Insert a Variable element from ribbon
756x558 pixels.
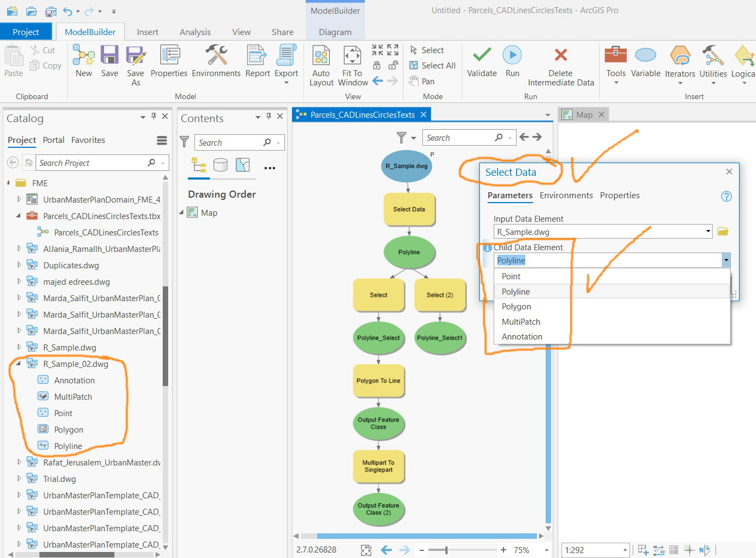point(645,62)
